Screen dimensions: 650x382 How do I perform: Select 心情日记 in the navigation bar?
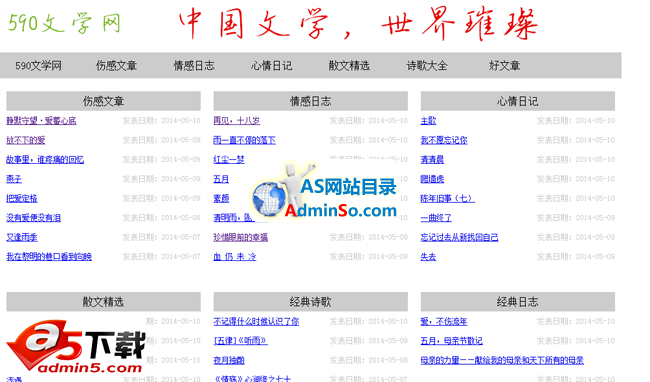coord(272,65)
